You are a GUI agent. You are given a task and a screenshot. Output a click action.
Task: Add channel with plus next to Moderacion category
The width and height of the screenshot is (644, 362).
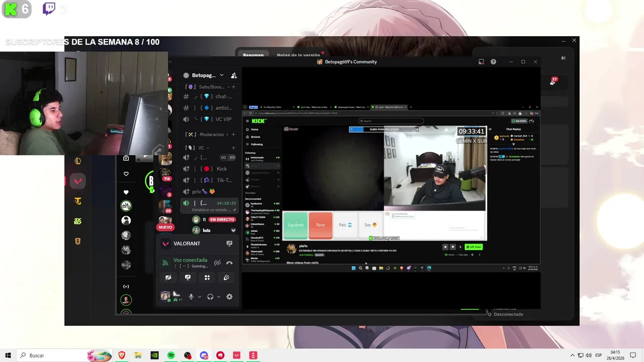233,135
